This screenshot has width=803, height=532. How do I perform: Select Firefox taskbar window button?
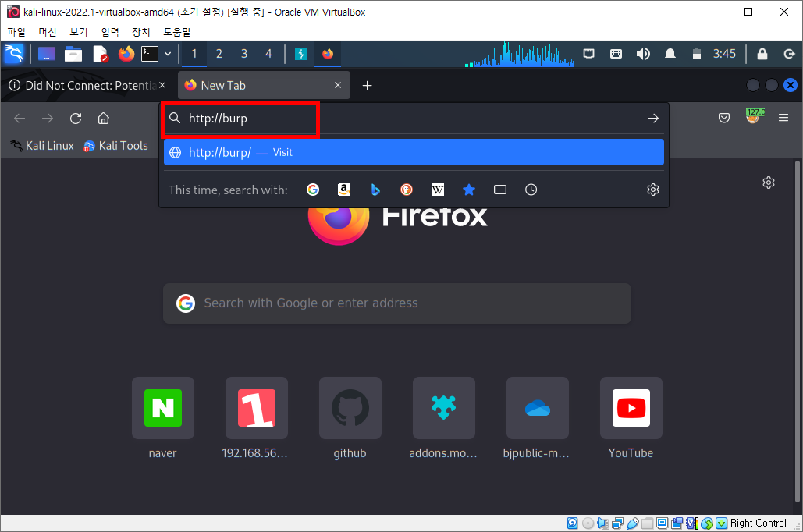[328, 54]
